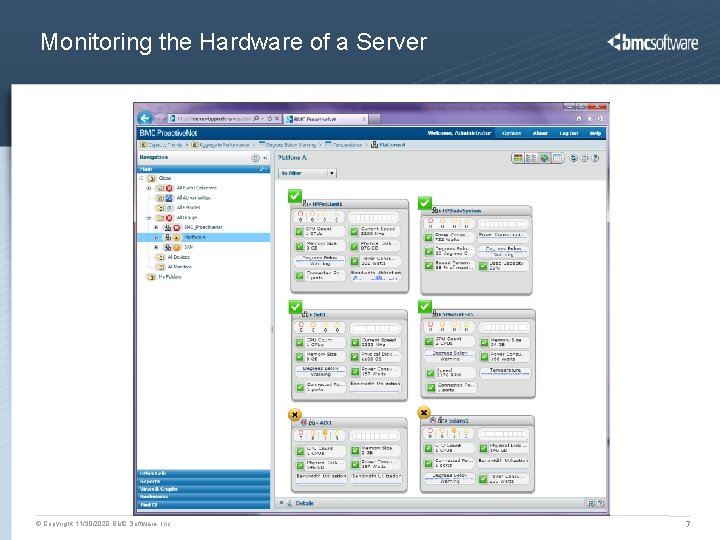Select All Devices in navigation tree

pyautogui.click(x=179, y=257)
